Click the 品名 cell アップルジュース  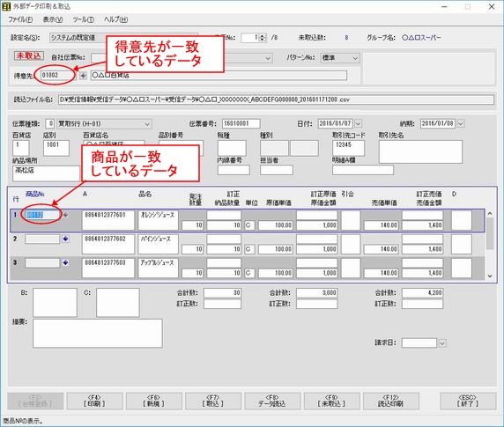point(158,268)
